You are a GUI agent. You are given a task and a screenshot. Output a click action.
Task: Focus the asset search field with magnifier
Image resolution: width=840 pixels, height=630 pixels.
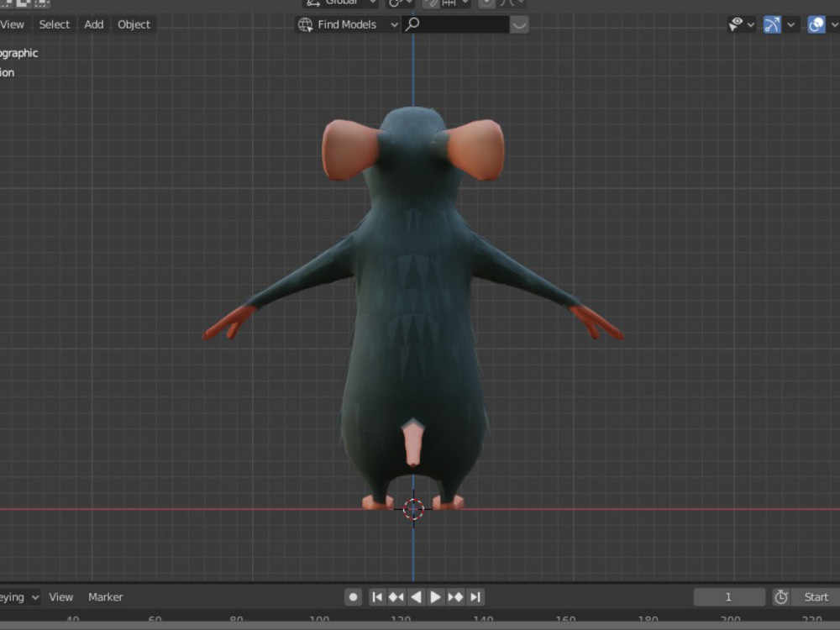pos(454,24)
